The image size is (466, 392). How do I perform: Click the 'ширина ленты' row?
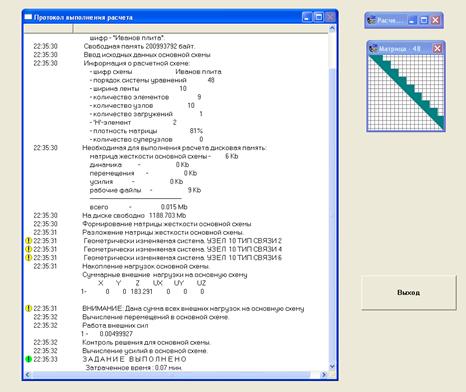tap(138, 88)
